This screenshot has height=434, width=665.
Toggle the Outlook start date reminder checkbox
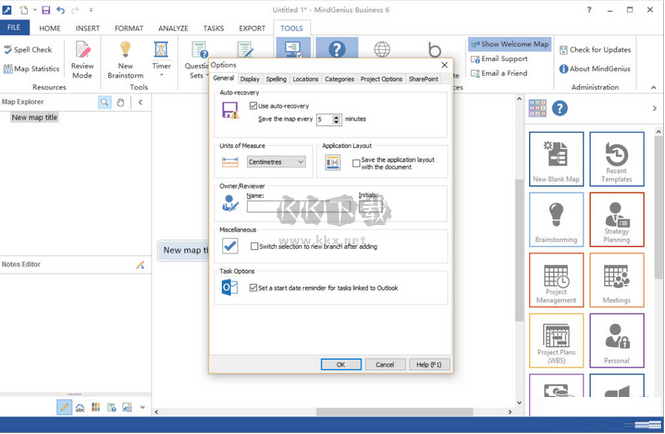pyautogui.click(x=253, y=288)
